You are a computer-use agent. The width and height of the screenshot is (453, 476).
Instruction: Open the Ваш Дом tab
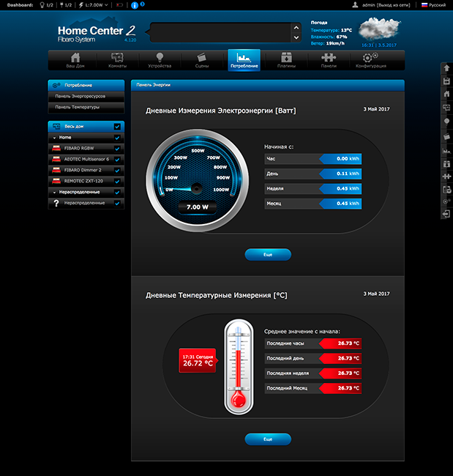click(75, 60)
